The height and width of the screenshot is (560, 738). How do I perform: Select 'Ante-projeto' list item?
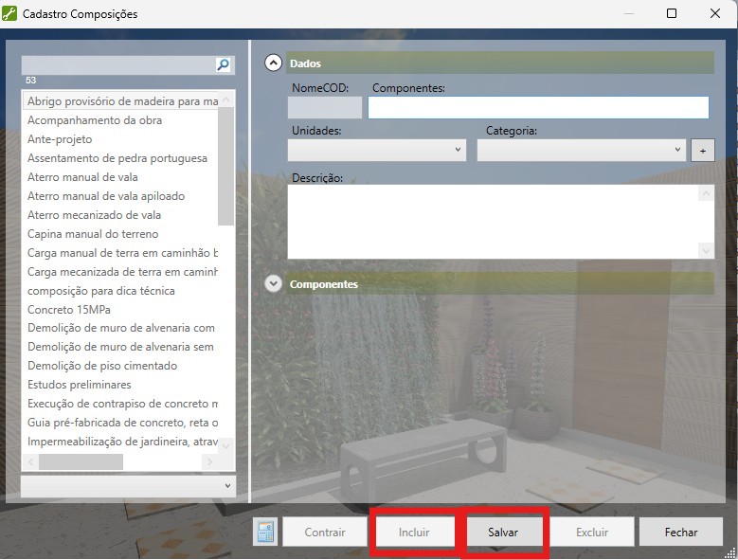[x=120, y=139]
